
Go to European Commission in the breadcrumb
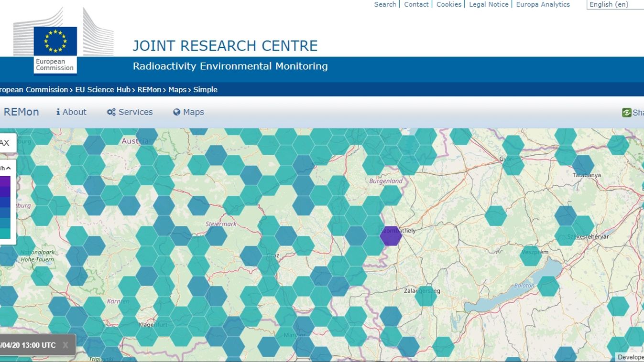click(33, 89)
